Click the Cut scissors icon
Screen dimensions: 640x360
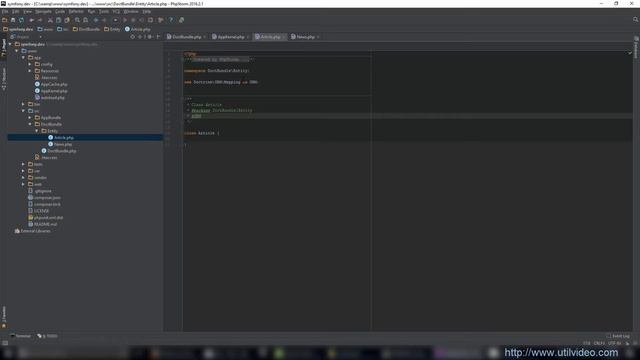click(x=50, y=20)
